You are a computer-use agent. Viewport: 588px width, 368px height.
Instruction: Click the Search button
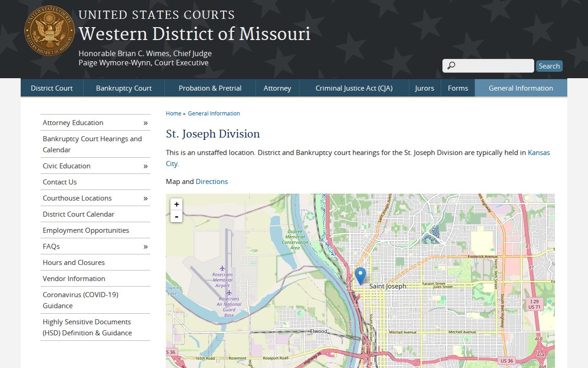tap(549, 66)
